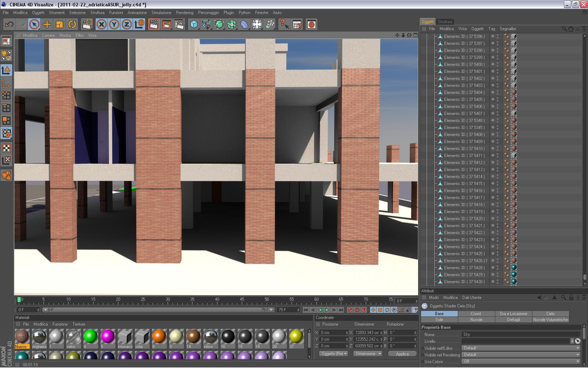
Task: Open the Nuvole Volumetriche tab
Action: (x=551, y=320)
